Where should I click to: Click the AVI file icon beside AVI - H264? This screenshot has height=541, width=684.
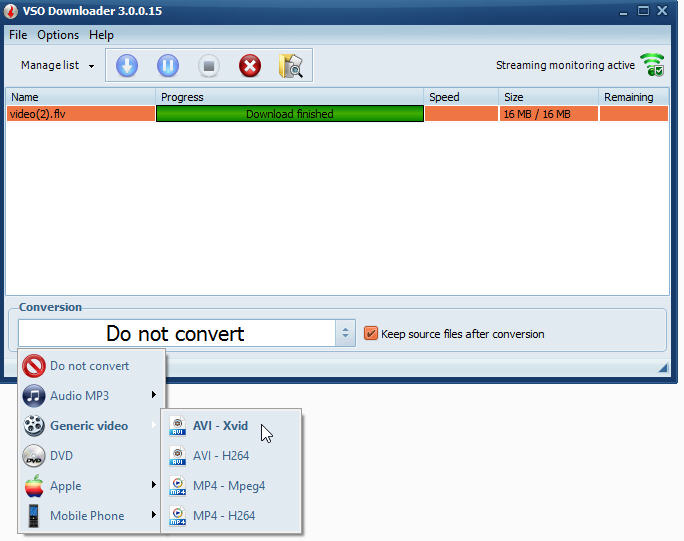(x=178, y=456)
